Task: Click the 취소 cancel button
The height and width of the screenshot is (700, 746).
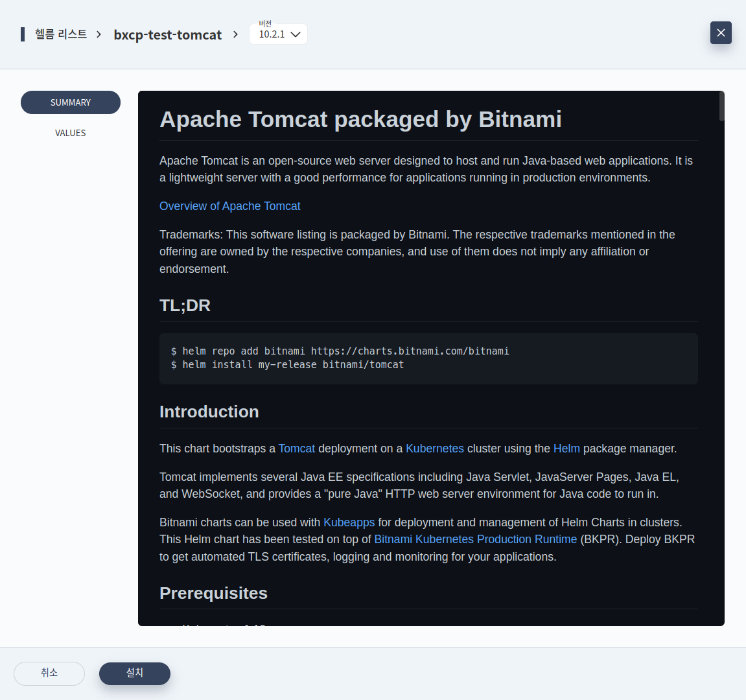Action: (49, 673)
